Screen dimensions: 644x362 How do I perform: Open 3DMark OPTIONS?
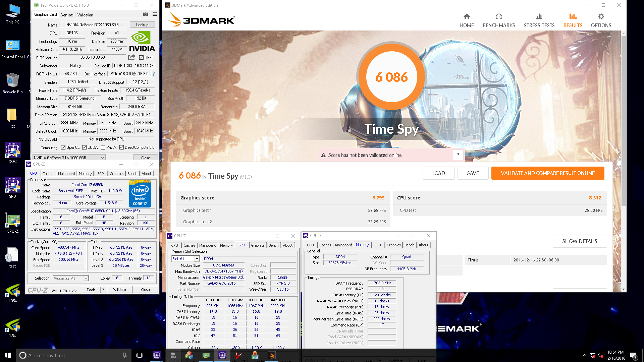tap(601, 21)
